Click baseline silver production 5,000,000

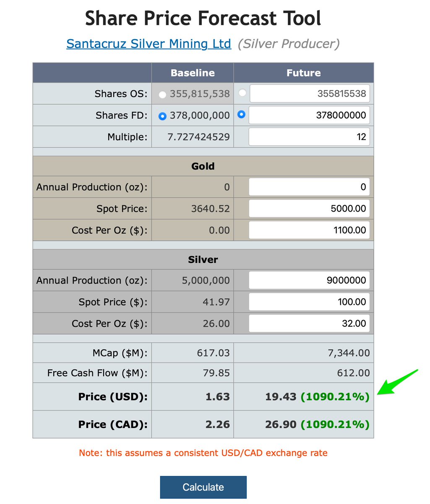(206, 280)
